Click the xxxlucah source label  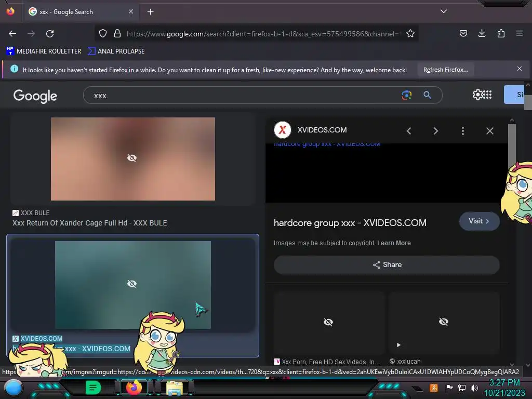pyautogui.click(x=409, y=362)
